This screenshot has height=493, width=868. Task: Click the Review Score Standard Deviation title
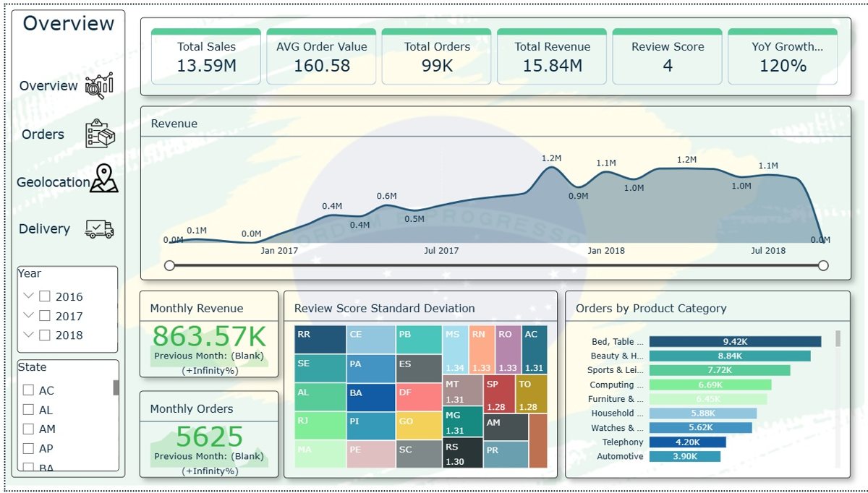point(384,309)
